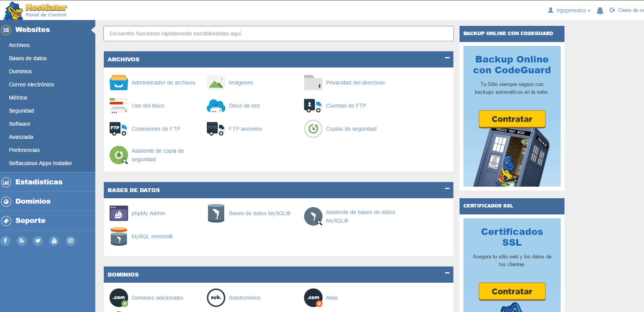Viewport: 644px width, 312px height.
Task: Click the YouTube social icon
Action: [x=54, y=241]
